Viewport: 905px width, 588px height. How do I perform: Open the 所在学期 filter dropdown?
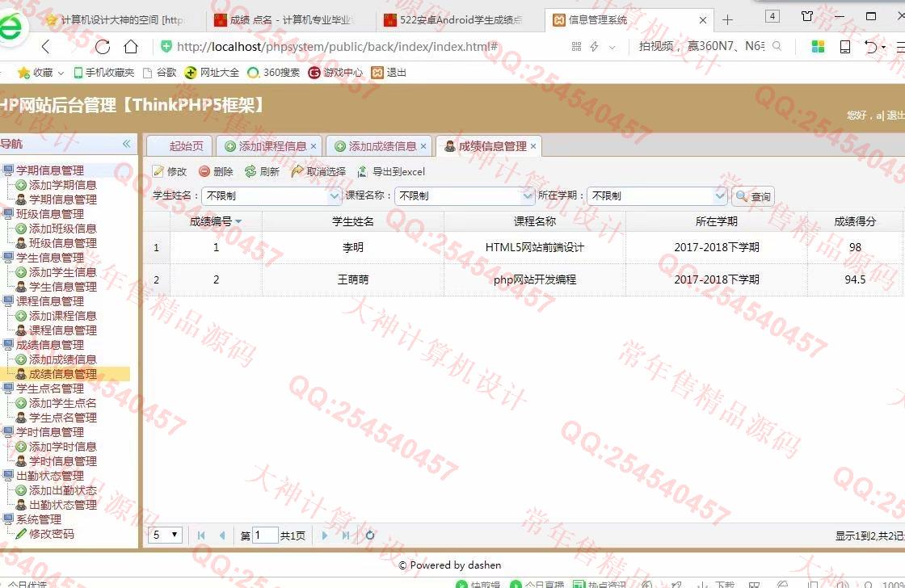coord(720,196)
